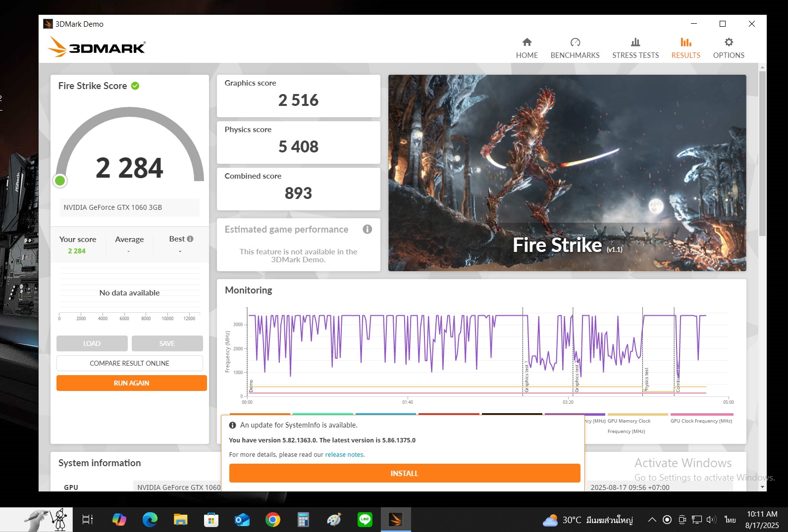The image size is (788, 532).
Task: Open the Thai input language selector
Action: point(730,520)
